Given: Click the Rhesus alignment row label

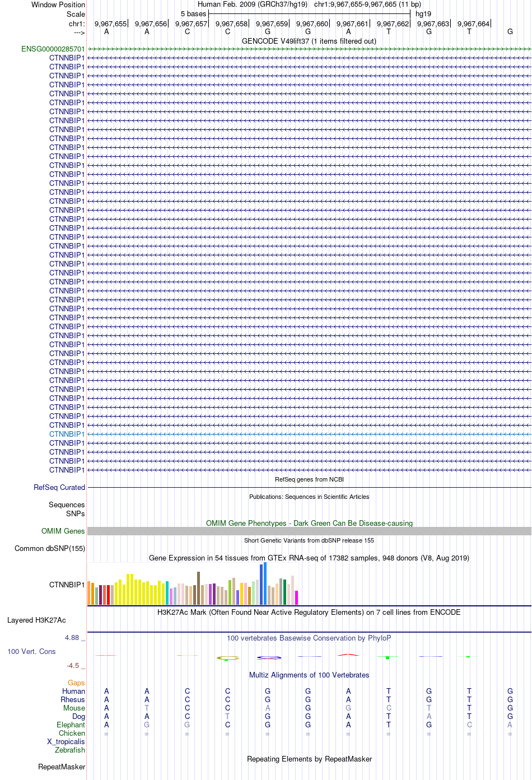Looking at the screenshot, I should [x=73, y=699].
